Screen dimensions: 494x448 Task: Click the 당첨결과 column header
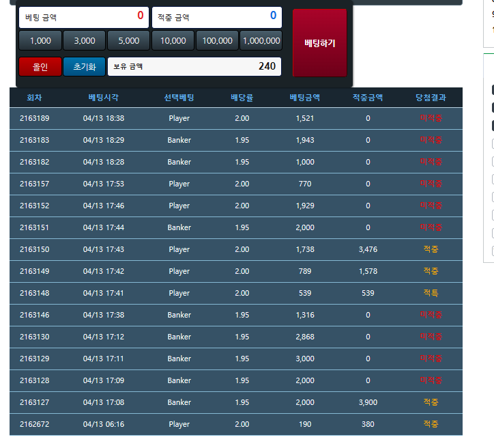[431, 98]
